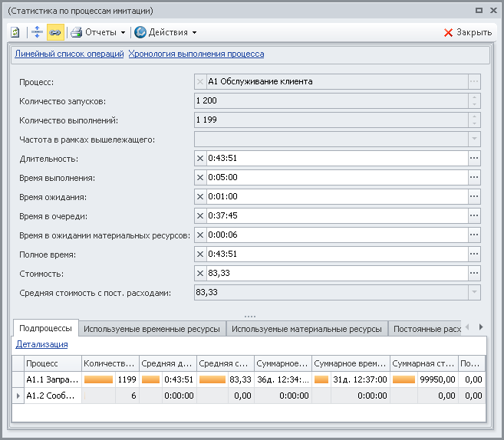The height and width of the screenshot is (440, 504).
Task: Open the Действия dropdown arrow
Action: coord(194,32)
